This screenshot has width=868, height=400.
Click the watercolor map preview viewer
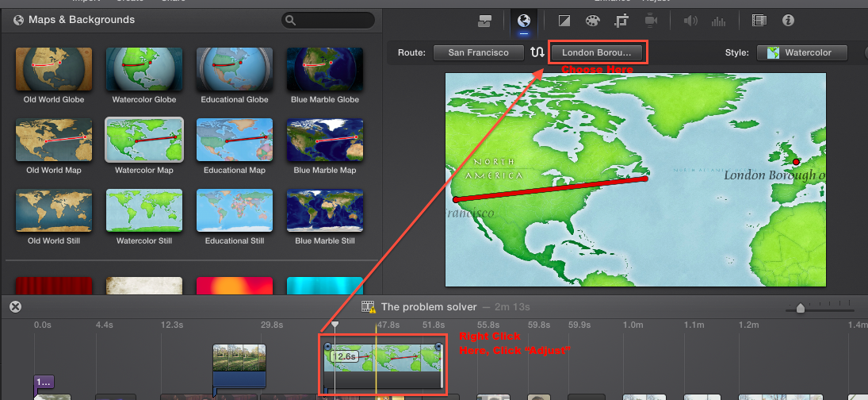point(636,179)
